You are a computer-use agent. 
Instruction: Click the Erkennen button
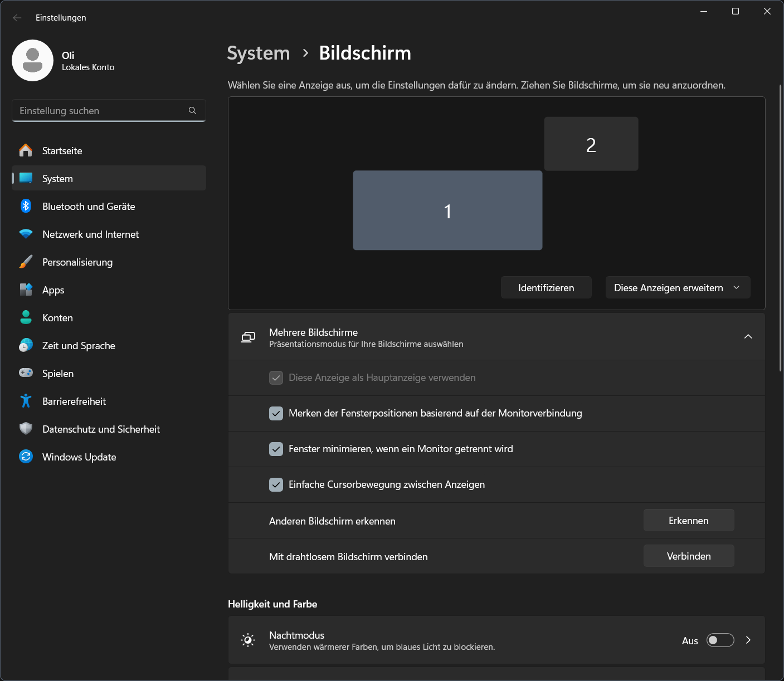pyautogui.click(x=689, y=521)
